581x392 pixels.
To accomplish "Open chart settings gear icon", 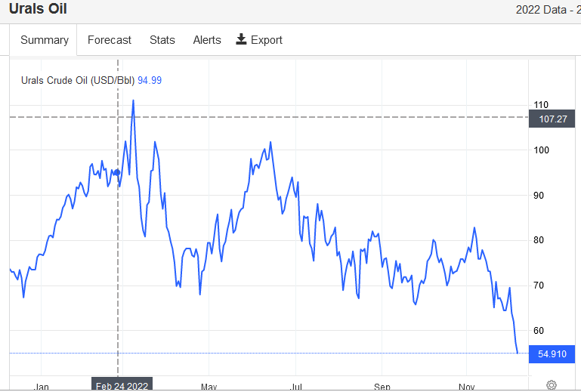I will coord(552,385).
